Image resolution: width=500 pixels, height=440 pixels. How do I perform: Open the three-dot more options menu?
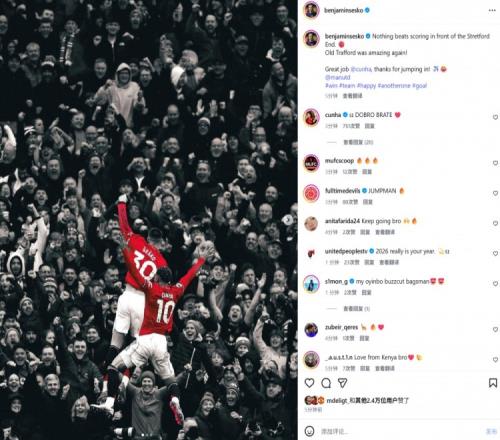(x=492, y=10)
